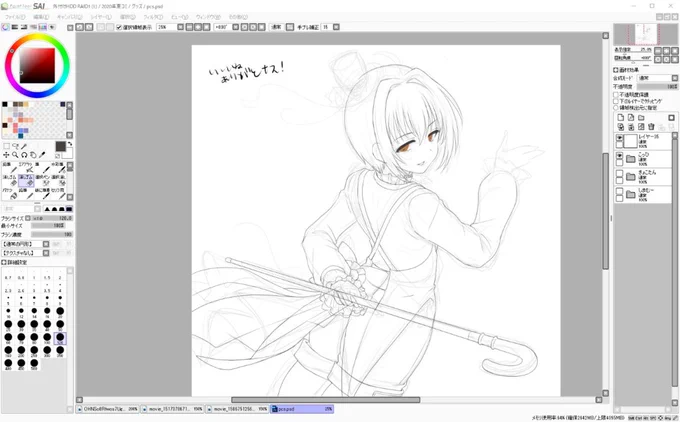
Task: Open the 【通常の円形】 brush shape dropdown
Action: [x=46, y=244]
